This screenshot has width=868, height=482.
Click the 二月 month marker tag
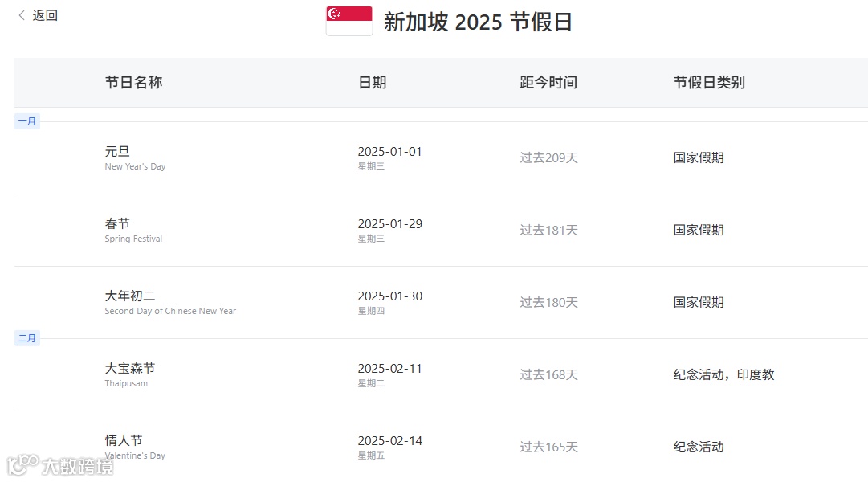pyautogui.click(x=27, y=338)
